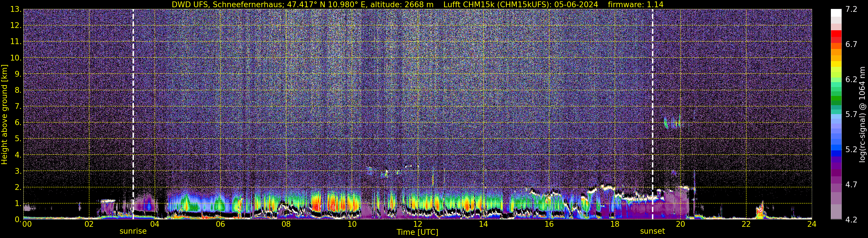The image size is (868, 238).
Task: Click the 'Time [UTC]' axis label
Action: click(417, 232)
